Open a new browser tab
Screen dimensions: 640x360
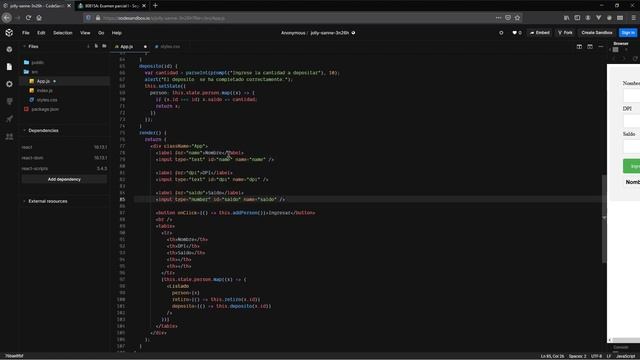[155, 6]
